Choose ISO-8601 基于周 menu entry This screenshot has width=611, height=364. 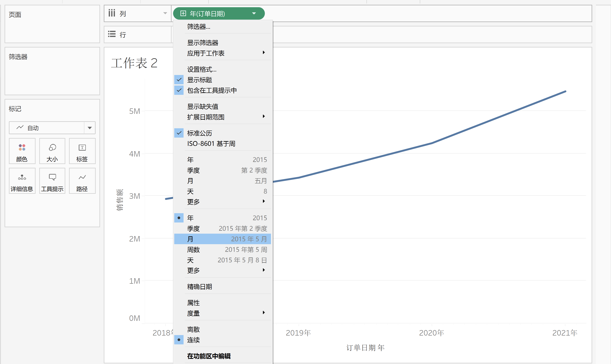click(223, 144)
